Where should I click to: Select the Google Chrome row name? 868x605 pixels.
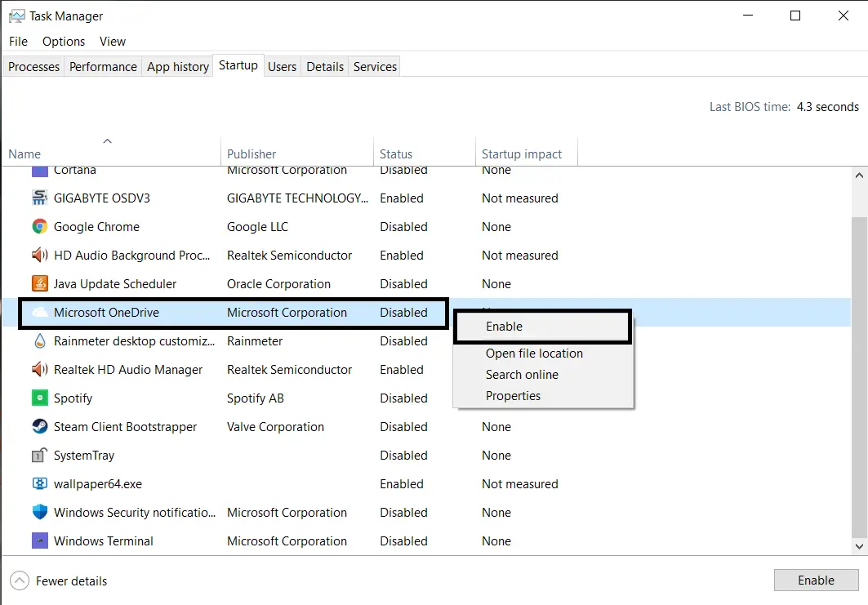(96, 227)
